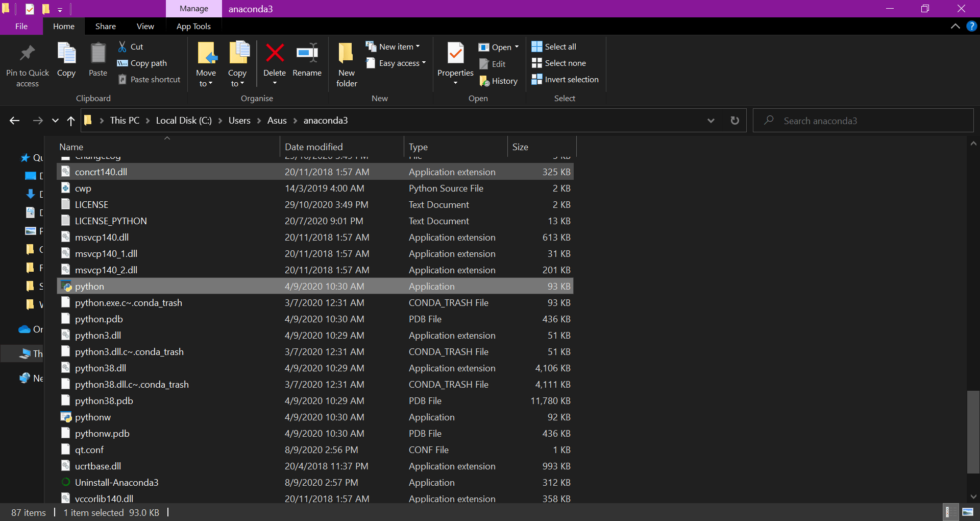Open the Delete options dropdown arrow

[275, 83]
